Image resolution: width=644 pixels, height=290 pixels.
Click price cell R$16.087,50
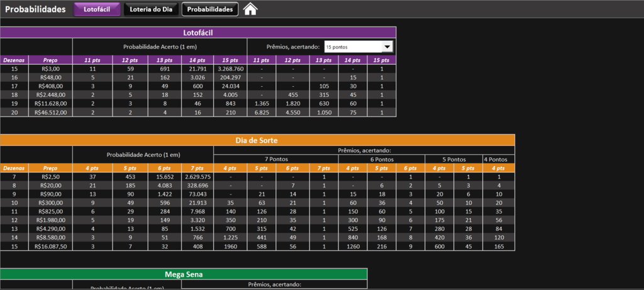click(x=50, y=245)
